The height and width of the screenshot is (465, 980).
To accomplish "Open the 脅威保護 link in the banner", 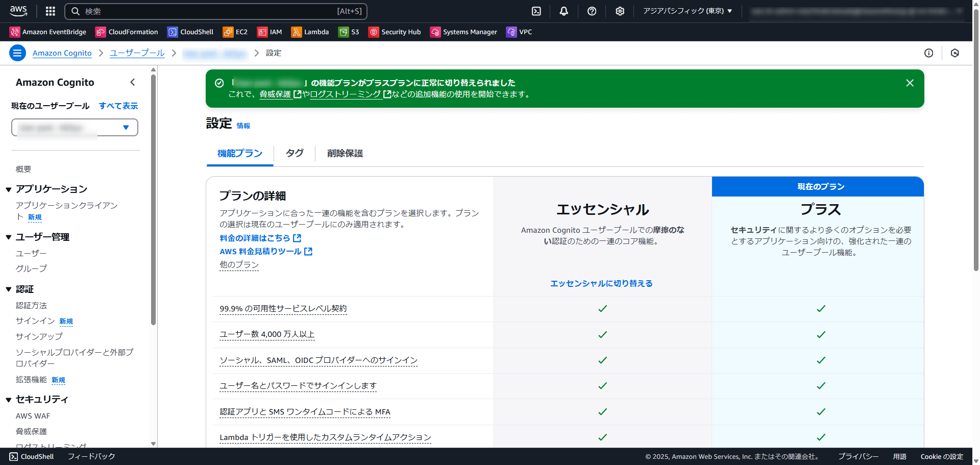I will (x=280, y=94).
